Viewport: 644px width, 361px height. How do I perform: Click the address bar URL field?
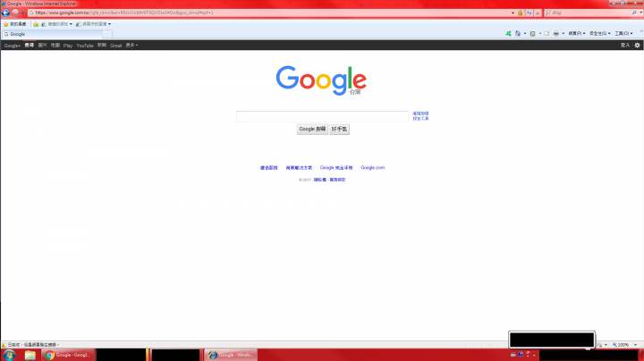point(269,13)
